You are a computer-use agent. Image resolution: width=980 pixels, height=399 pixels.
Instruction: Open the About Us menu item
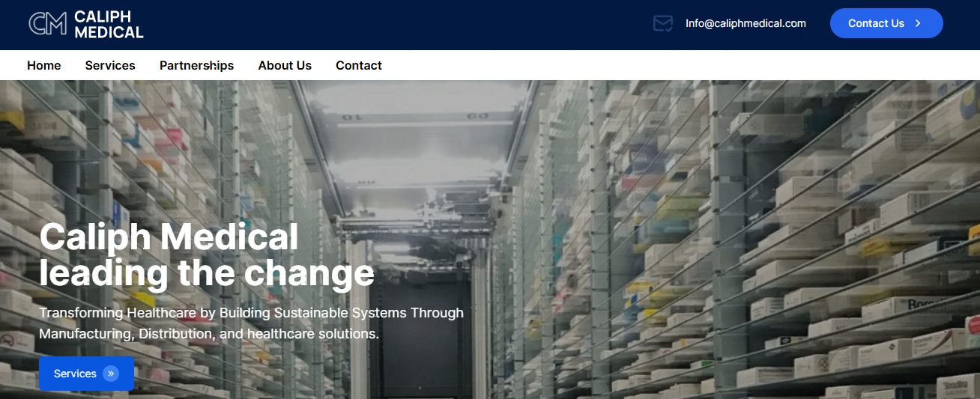(x=285, y=65)
